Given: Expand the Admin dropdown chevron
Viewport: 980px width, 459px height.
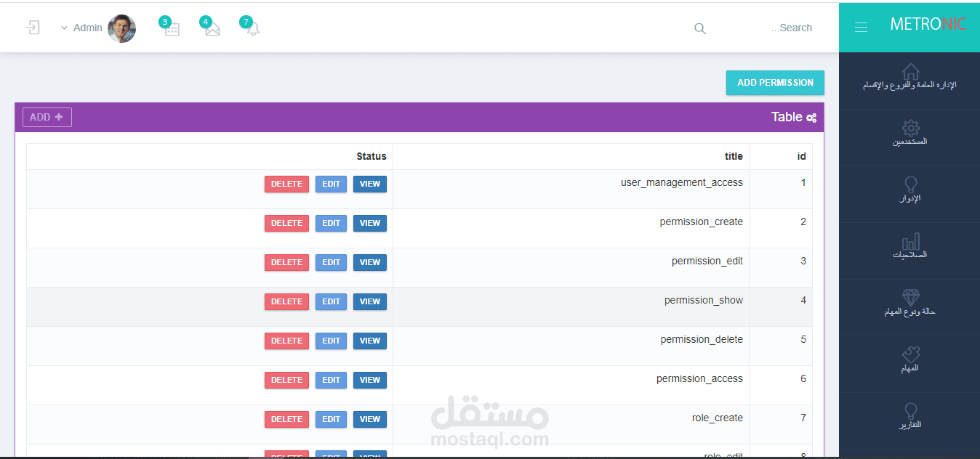Looking at the screenshot, I should point(64,28).
